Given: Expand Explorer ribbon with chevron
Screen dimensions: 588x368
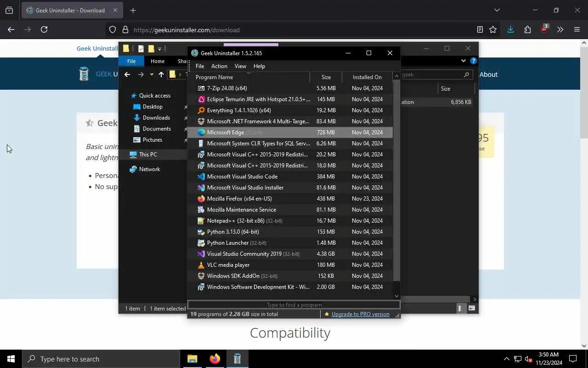Looking at the screenshot, I should (x=463, y=61).
